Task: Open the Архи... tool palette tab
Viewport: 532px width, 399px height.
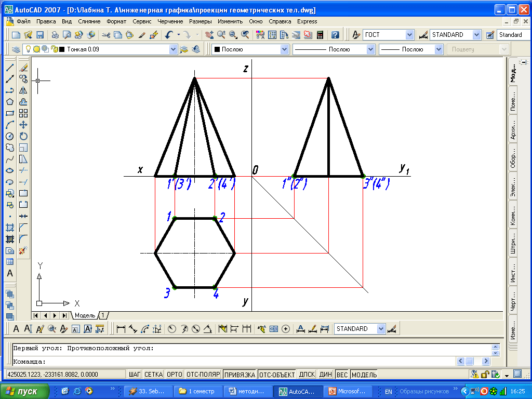Action: pyautogui.click(x=513, y=129)
